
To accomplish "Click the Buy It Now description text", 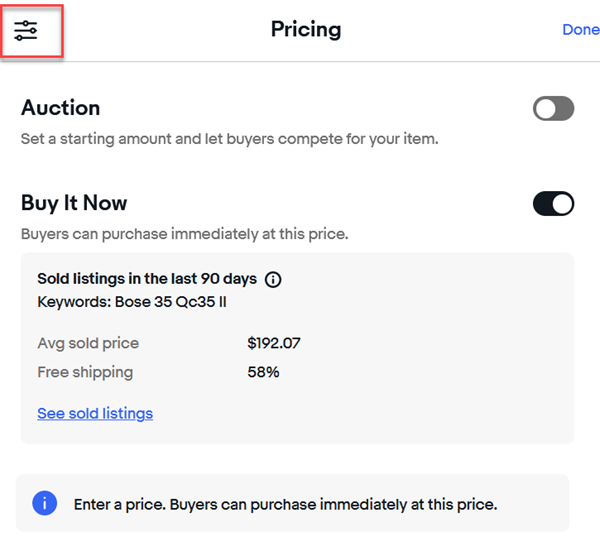I will 183,234.
